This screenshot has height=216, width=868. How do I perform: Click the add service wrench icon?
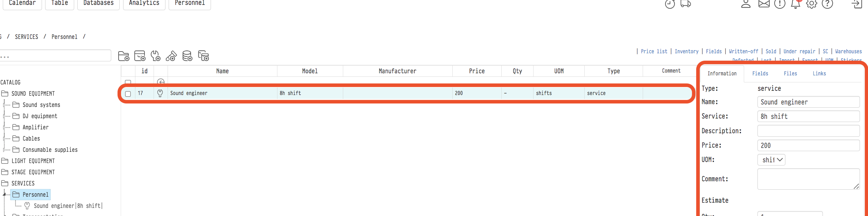click(x=155, y=56)
